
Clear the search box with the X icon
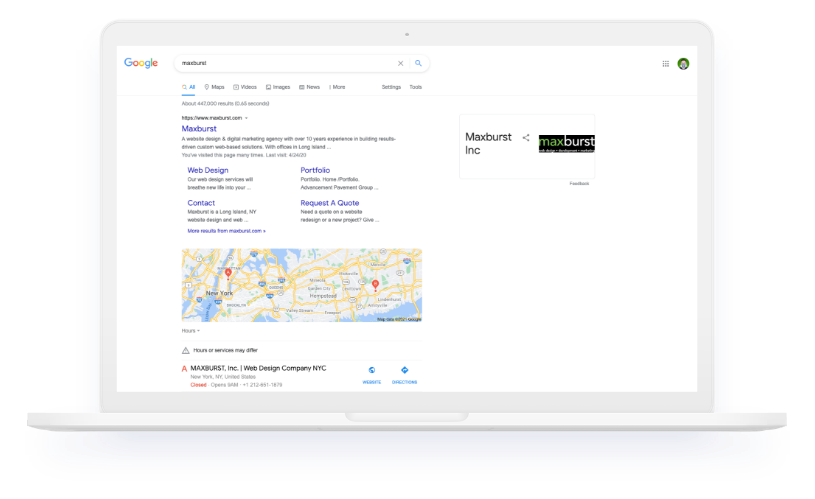400,63
